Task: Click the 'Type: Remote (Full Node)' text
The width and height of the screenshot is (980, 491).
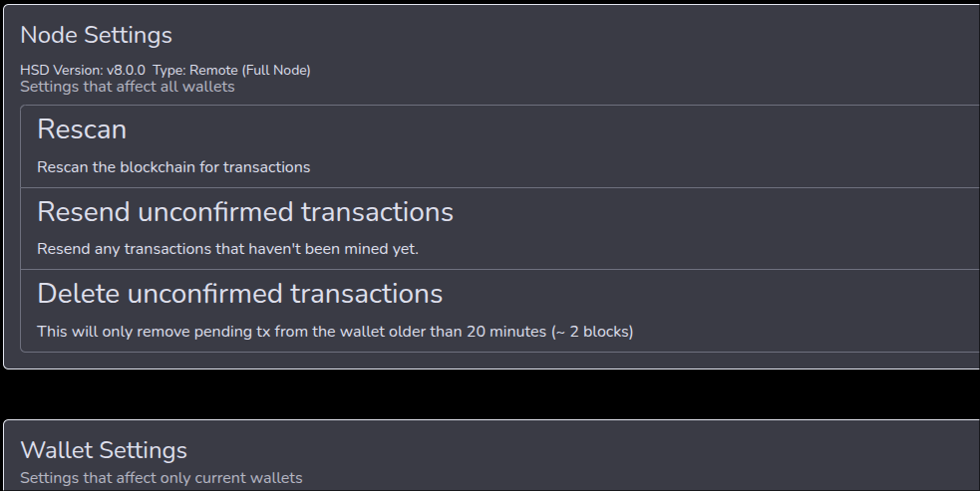Action: (231, 71)
